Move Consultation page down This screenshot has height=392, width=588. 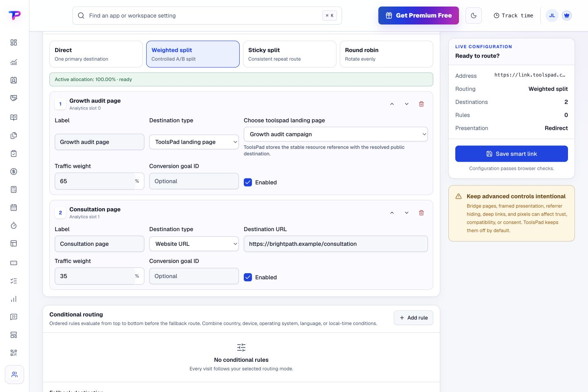(407, 213)
